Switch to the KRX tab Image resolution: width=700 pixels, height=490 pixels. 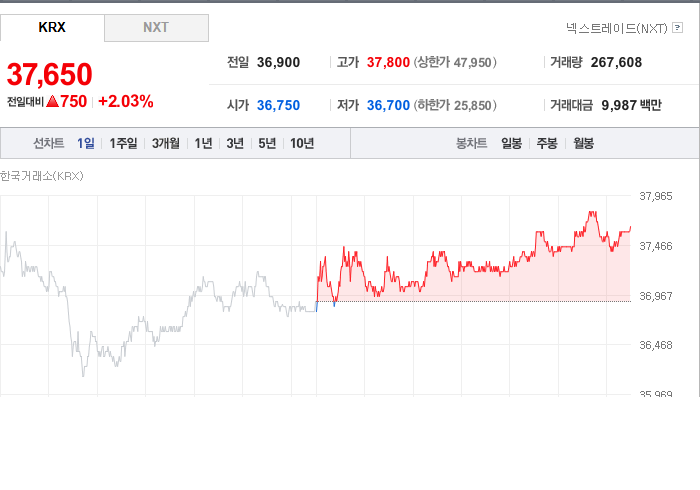(x=52, y=28)
